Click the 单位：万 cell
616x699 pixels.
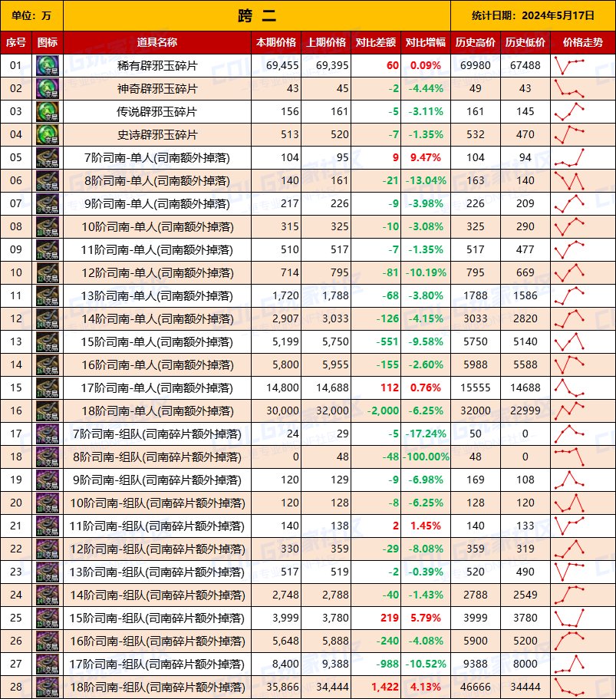tap(31, 15)
